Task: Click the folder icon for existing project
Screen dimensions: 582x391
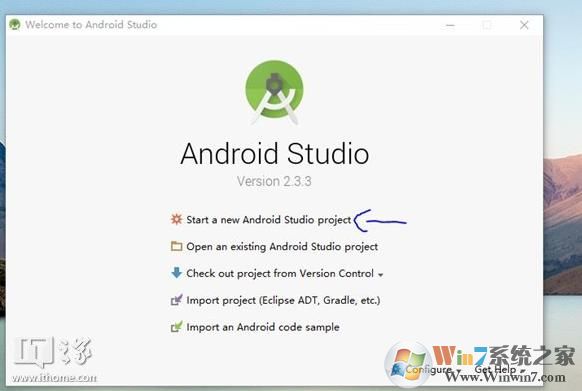Action: tap(176, 246)
